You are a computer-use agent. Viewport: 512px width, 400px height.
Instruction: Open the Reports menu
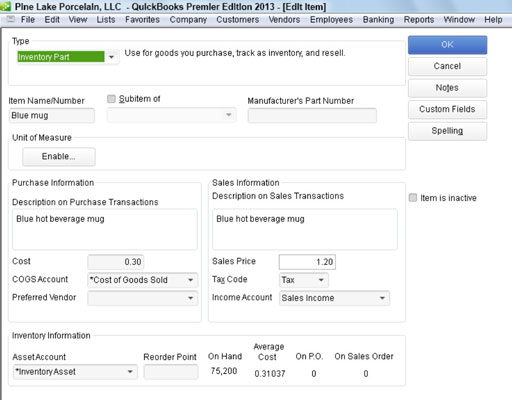[x=419, y=20]
